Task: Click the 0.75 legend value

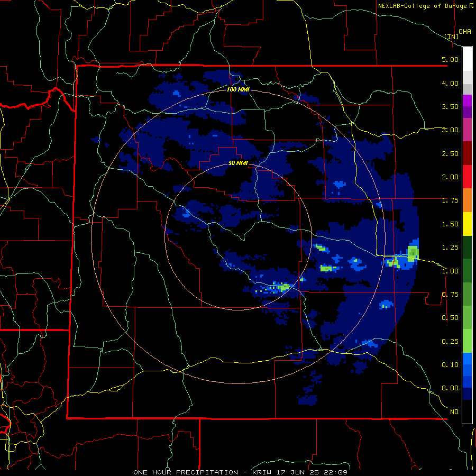Action: click(450, 295)
